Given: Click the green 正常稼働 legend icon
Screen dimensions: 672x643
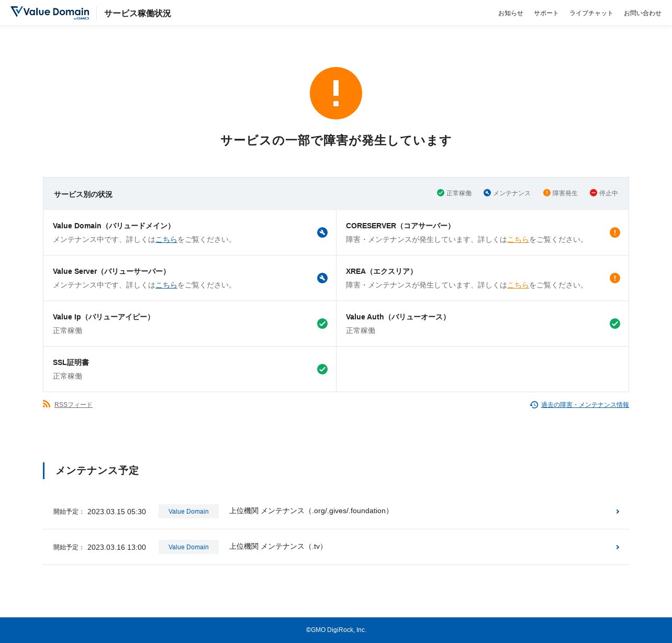Looking at the screenshot, I should [x=441, y=193].
